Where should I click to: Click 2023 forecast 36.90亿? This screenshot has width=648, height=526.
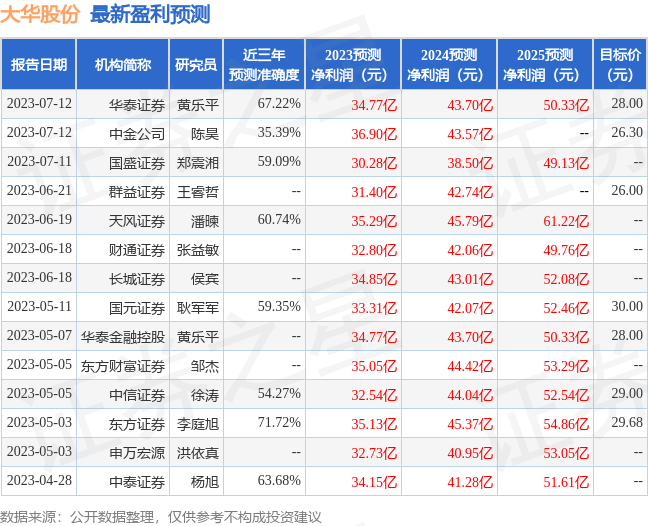point(374,134)
